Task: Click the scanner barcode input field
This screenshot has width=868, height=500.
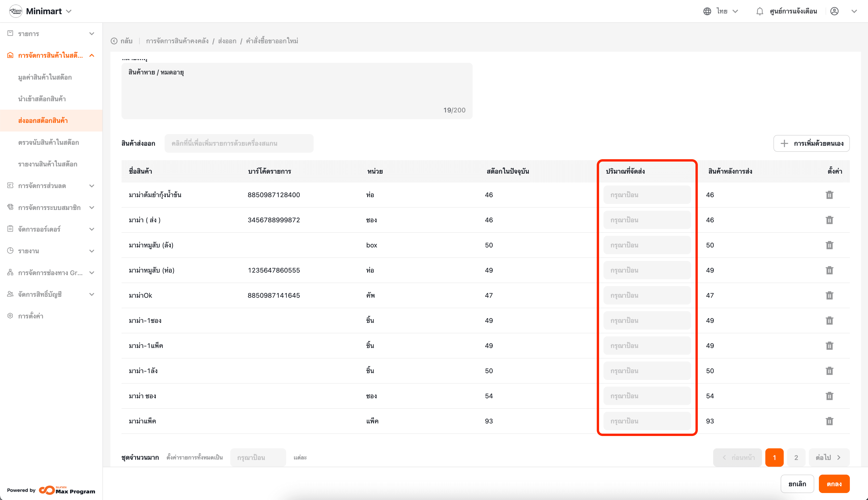Action: point(239,144)
